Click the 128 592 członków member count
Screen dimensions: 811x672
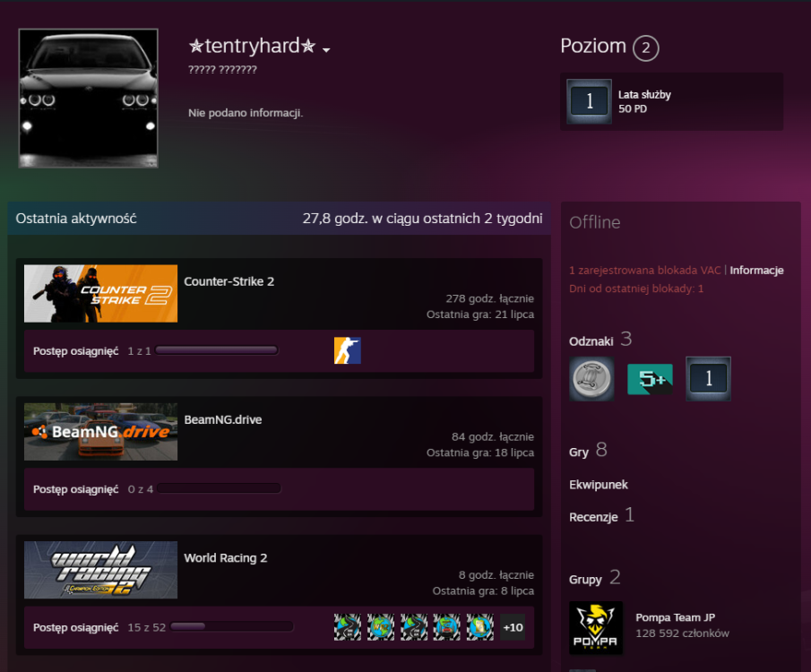(682, 633)
